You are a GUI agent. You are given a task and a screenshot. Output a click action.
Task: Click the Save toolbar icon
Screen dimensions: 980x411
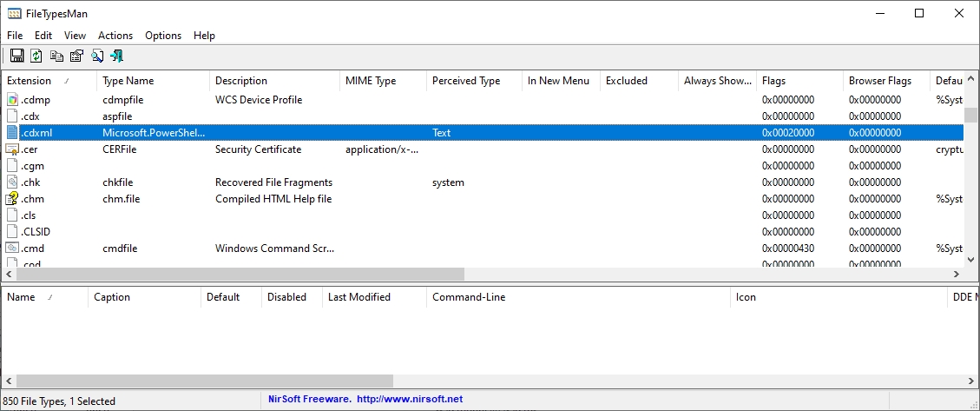(x=16, y=56)
